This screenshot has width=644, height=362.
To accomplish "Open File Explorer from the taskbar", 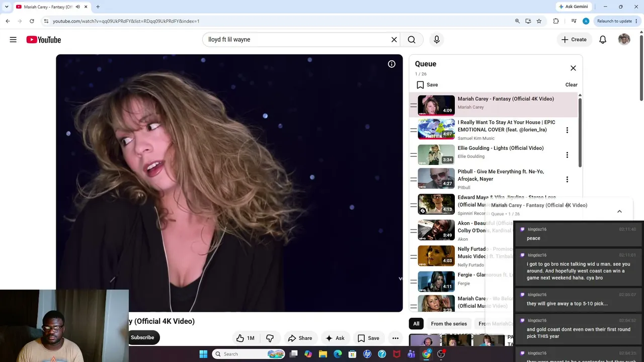I will tap(323, 354).
